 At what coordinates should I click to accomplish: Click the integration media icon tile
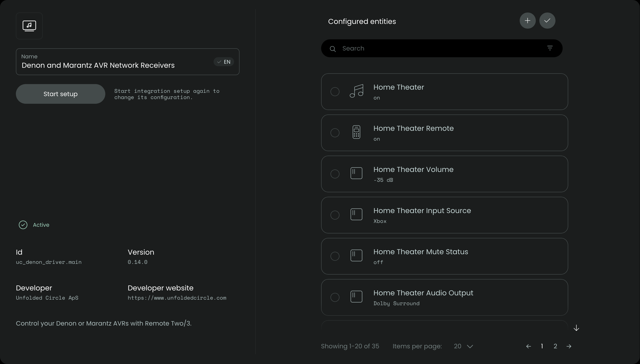tap(29, 26)
